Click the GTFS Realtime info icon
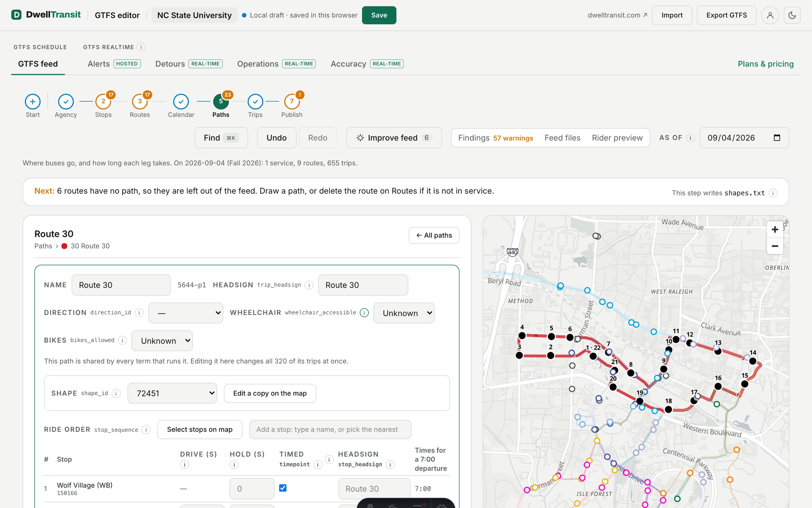 pos(141,47)
